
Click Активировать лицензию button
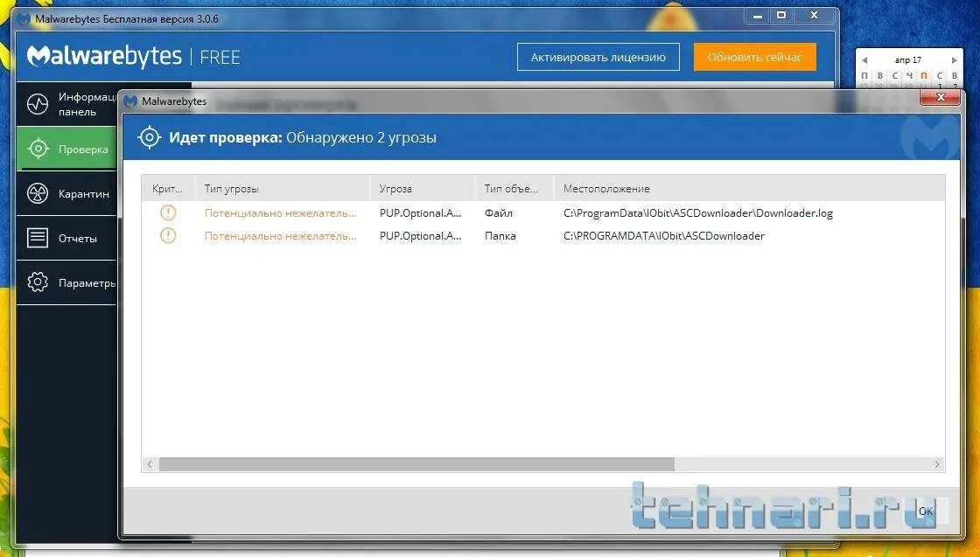598,58
